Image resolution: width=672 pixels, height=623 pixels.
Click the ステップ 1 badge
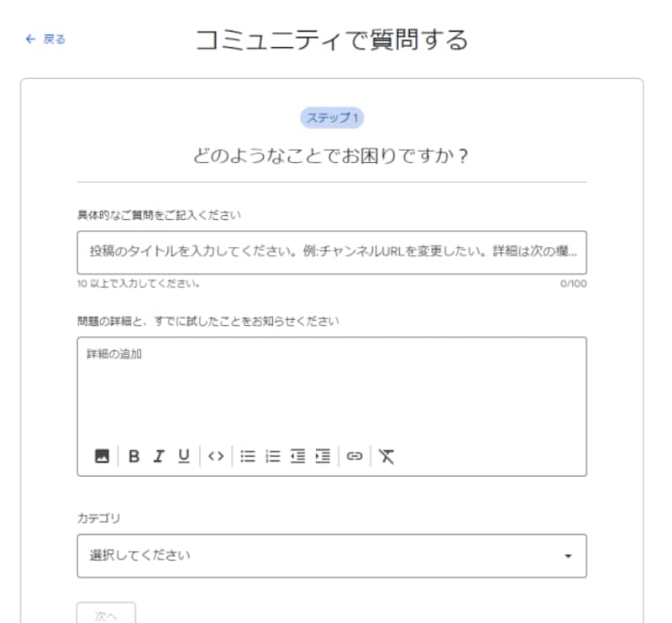(332, 118)
